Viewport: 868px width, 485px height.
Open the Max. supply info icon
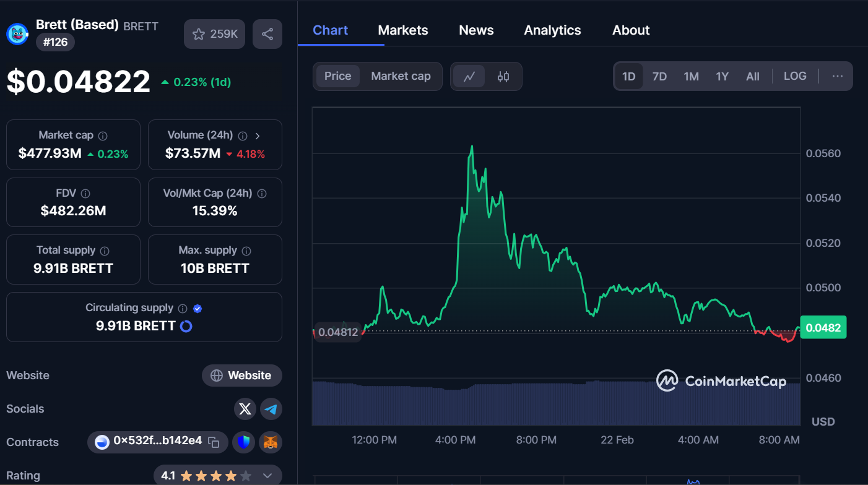pyautogui.click(x=246, y=251)
